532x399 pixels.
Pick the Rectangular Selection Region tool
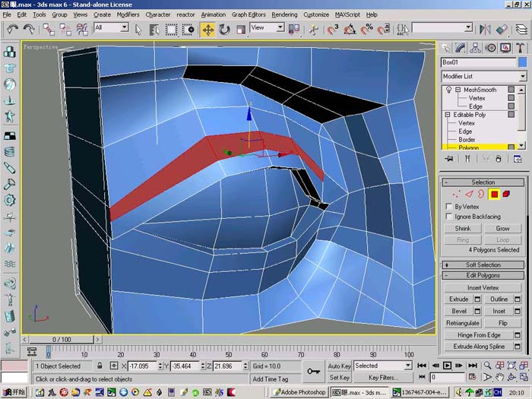pyautogui.click(x=171, y=30)
